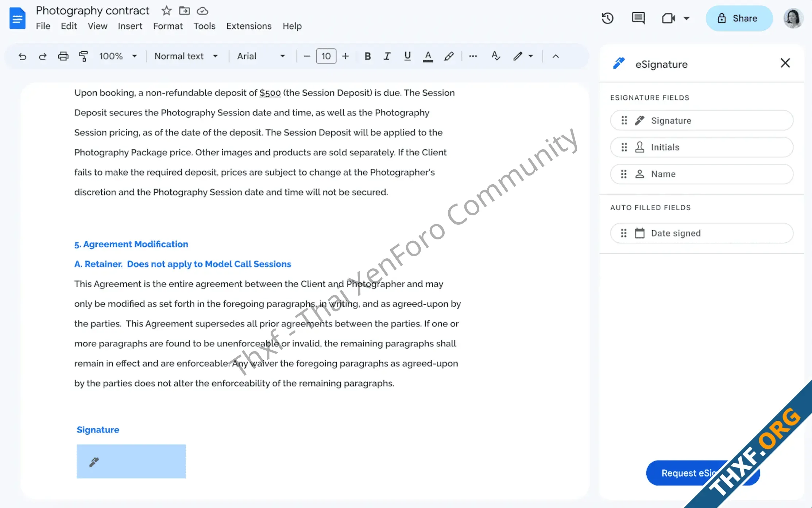Open spelling and grammar check icon
Viewport: 812px width, 508px height.
[x=496, y=56]
